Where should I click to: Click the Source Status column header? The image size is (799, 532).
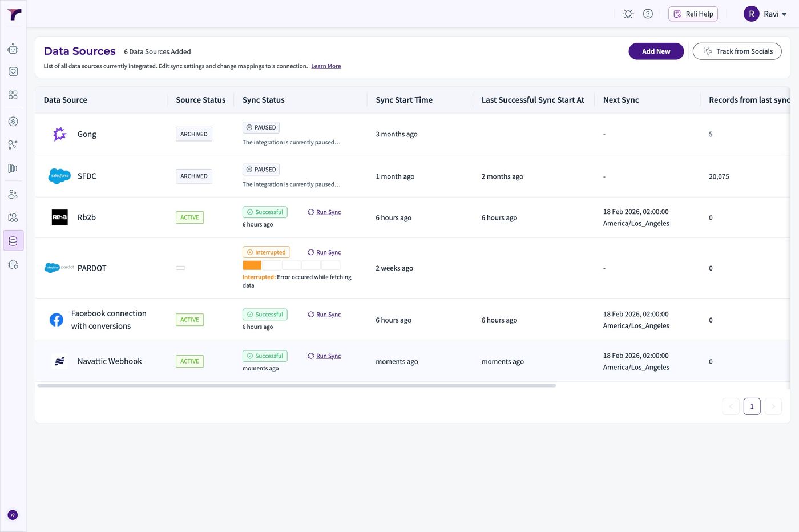pos(200,100)
